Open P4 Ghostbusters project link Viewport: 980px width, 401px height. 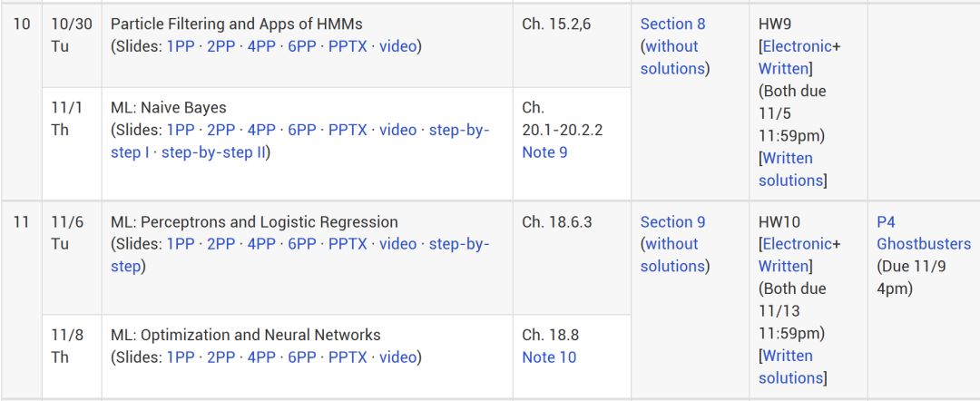[924, 233]
